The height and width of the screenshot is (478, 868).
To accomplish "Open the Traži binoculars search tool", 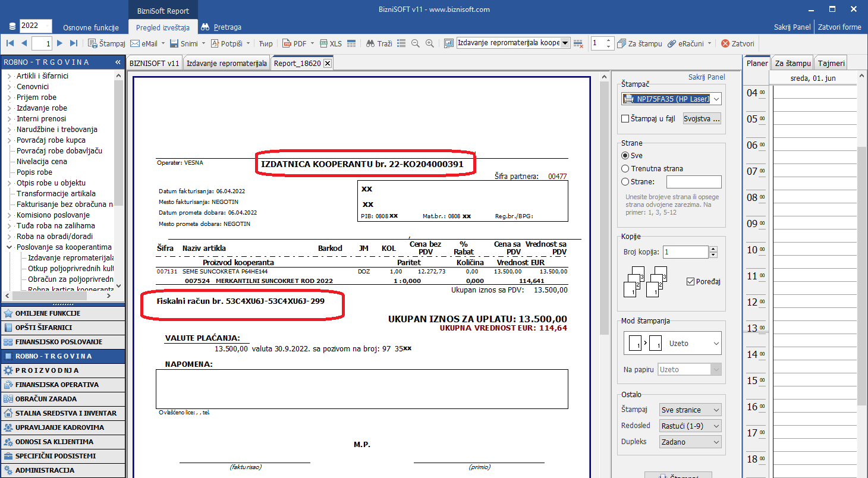I will (370, 43).
